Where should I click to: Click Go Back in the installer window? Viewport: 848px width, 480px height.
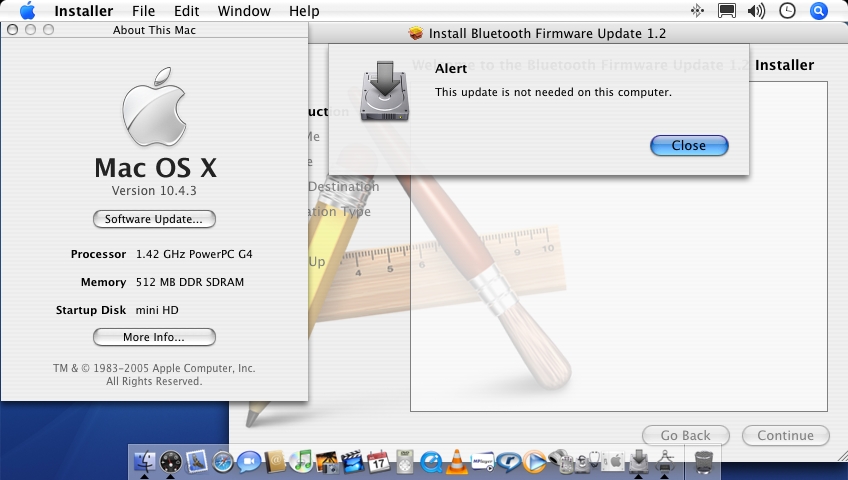pos(685,435)
